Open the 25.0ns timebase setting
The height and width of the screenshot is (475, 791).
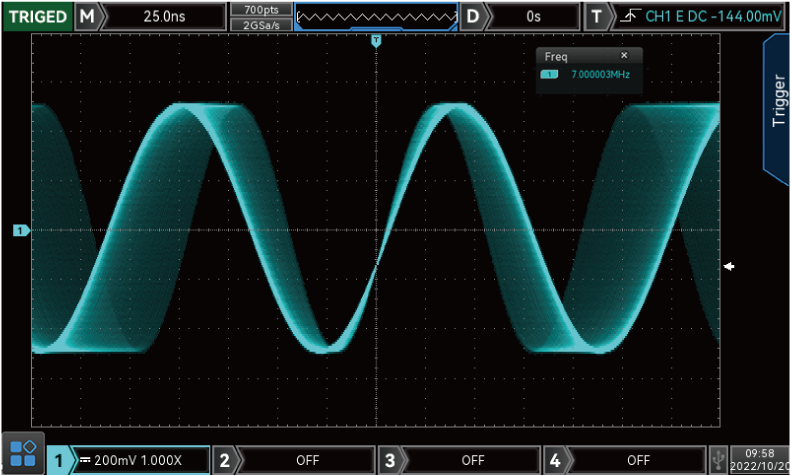tap(166, 17)
